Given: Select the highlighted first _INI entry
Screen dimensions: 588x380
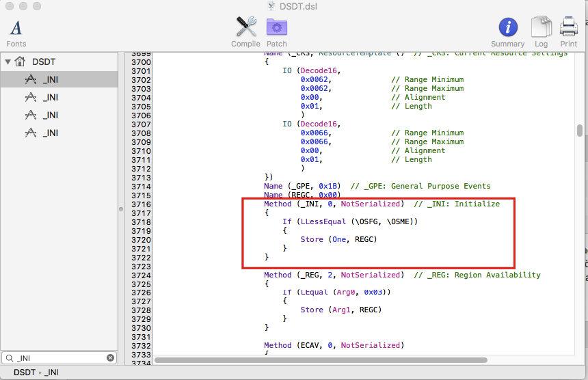Looking at the screenshot, I should (50, 79).
